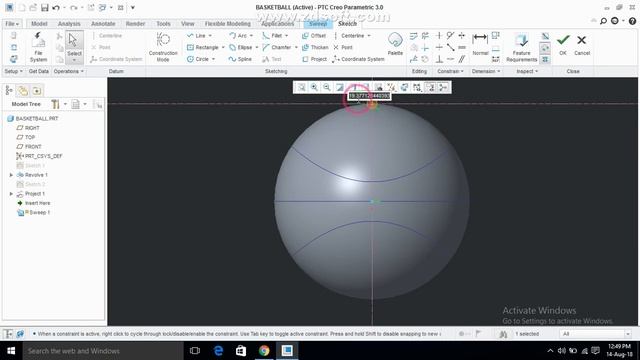The height and width of the screenshot is (360, 640).
Task: Open the selection filter All combo box
Action: tap(596, 334)
